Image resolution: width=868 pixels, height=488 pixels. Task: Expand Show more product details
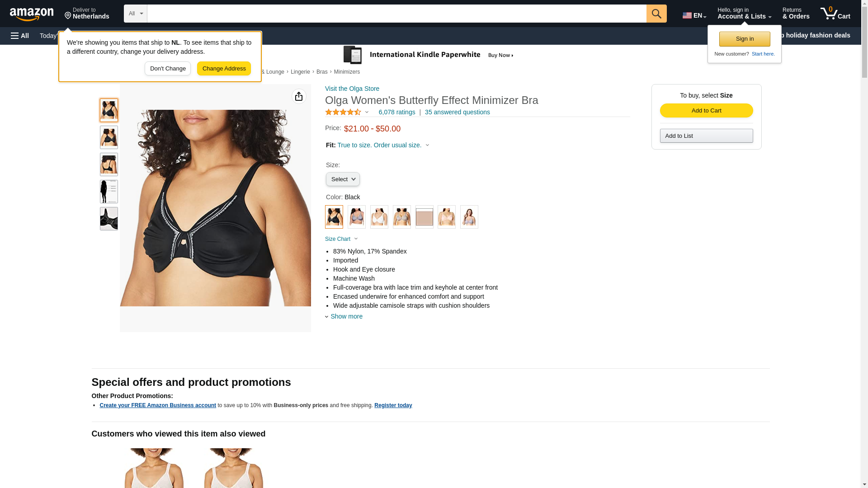coord(344,316)
